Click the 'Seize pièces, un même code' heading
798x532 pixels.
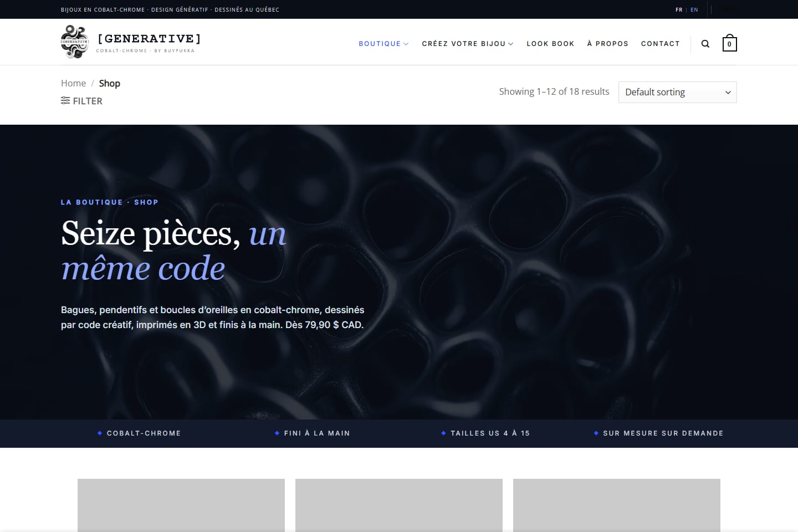click(x=173, y=250)
